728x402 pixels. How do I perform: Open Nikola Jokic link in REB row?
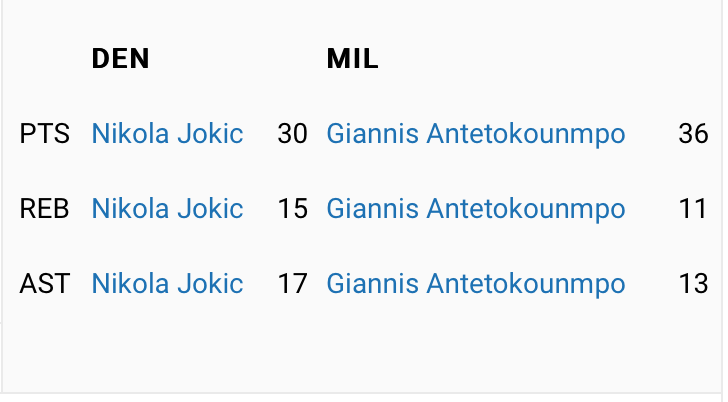click(x=167, y=208)
